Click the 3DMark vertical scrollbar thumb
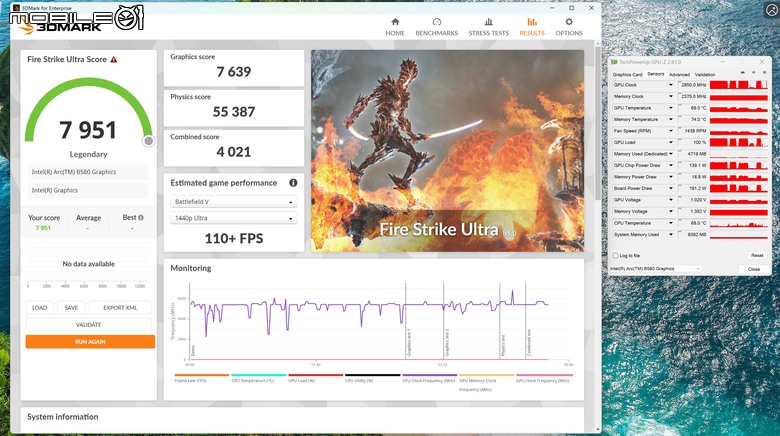The image size is (780, 436). [x=597, y=123]
